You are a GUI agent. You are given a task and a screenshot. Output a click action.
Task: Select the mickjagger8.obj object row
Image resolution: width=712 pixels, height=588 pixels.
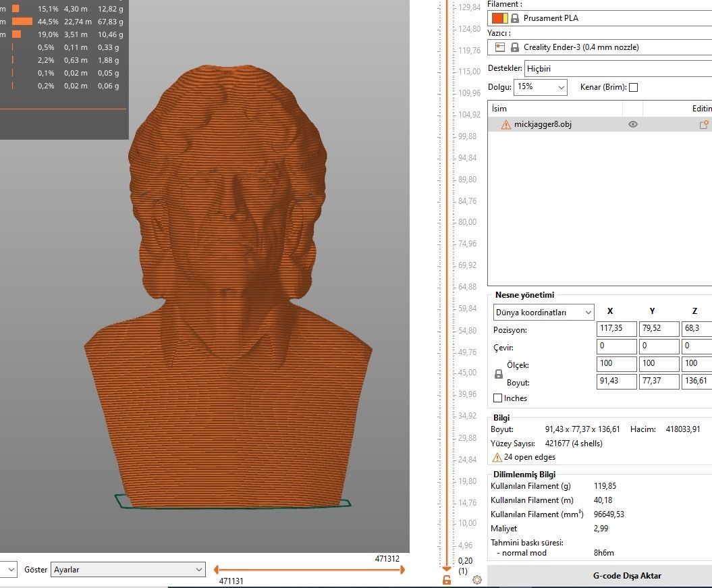pyautogui.click(x=599, y=124)
